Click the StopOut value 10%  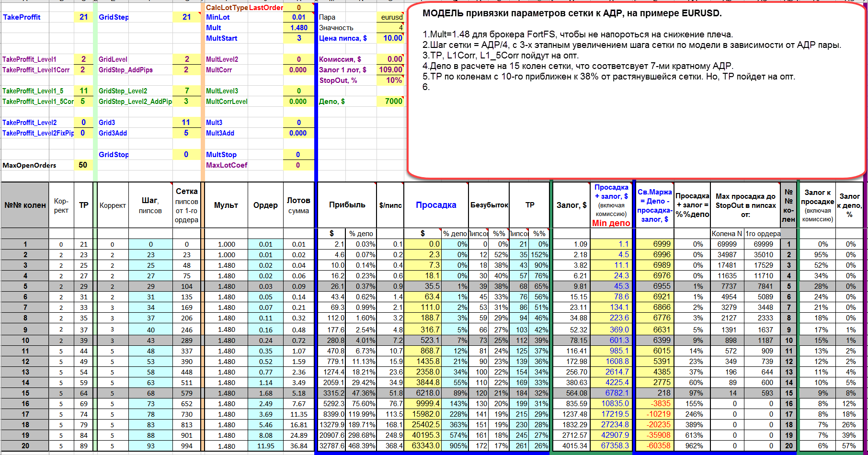click(390, 80)
